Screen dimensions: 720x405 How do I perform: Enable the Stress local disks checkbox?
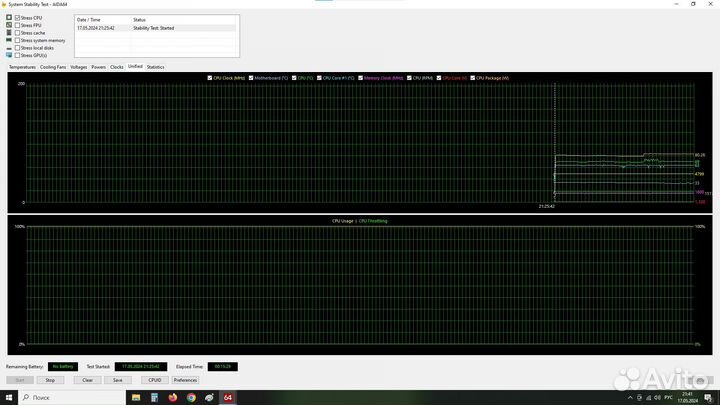17,48
